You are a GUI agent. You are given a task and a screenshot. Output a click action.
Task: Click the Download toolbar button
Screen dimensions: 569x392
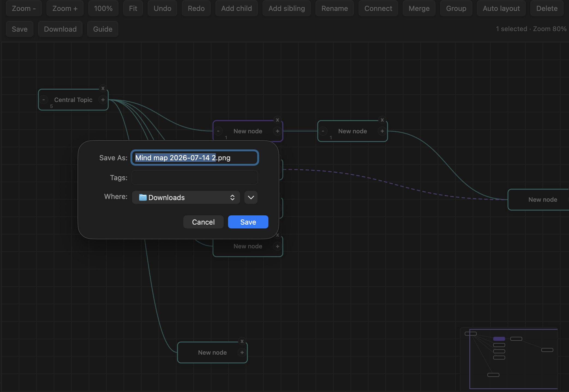point(60,29)
